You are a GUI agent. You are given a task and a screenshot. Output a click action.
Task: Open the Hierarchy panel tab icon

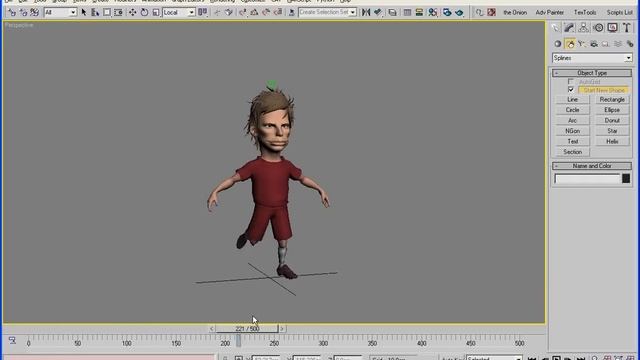click(x=584, y=27)
